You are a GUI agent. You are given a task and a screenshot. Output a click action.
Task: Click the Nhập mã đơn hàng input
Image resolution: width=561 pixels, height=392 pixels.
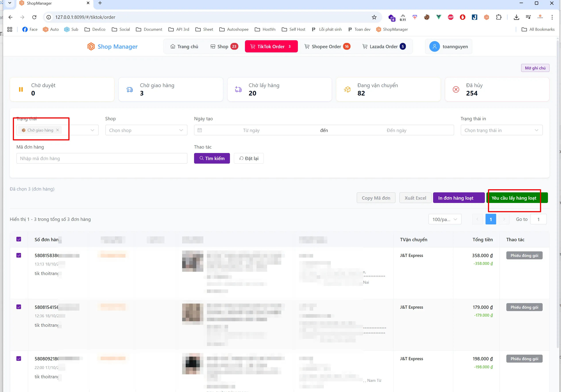(102, 158)
